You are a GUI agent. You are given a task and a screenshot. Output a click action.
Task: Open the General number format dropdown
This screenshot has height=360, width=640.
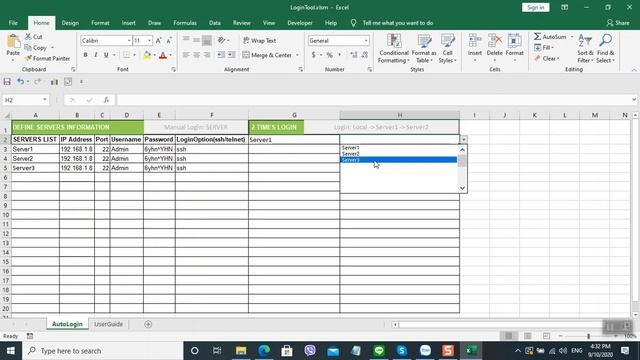pyautogui.click(x=366, y=40)
